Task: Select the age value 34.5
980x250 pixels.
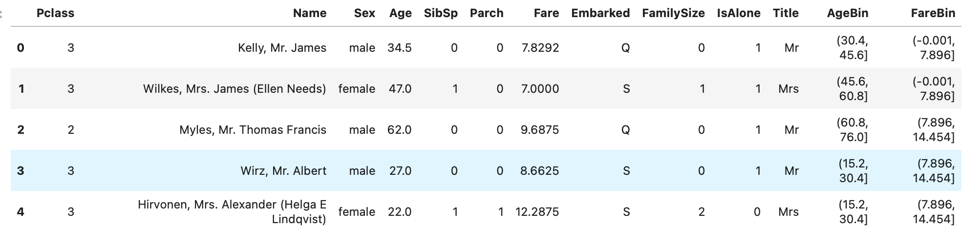Action: coord(399,48)
